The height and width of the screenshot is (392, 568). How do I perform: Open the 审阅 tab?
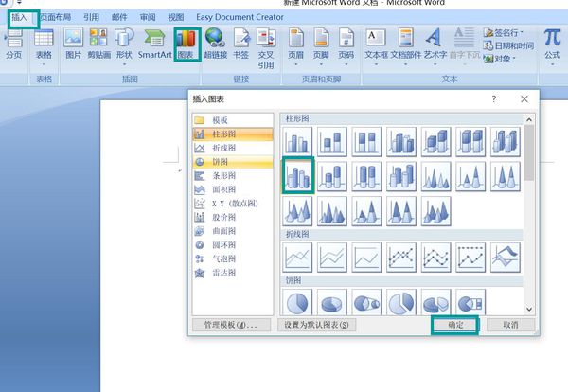148,17
